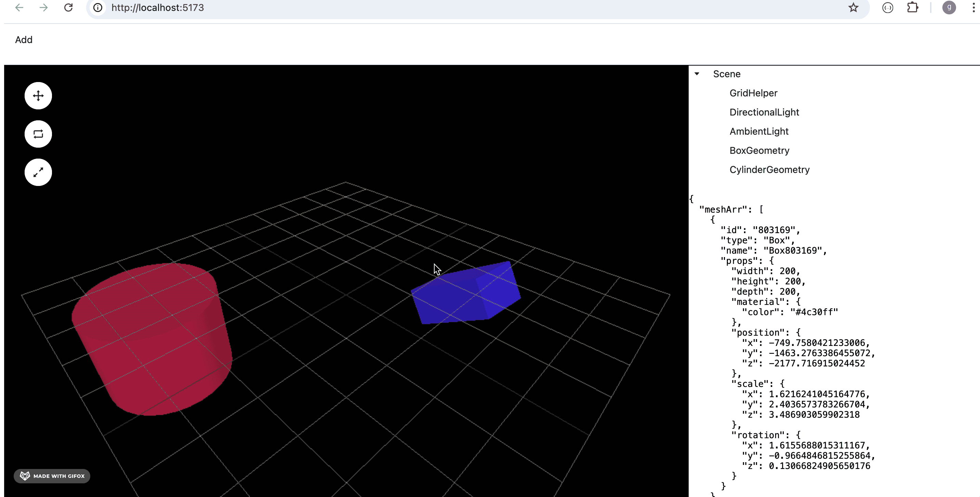Screen dimensions: 980x497
Task: Select CylinderGeometry in the scene tree
Action: (x=769, y=170)
